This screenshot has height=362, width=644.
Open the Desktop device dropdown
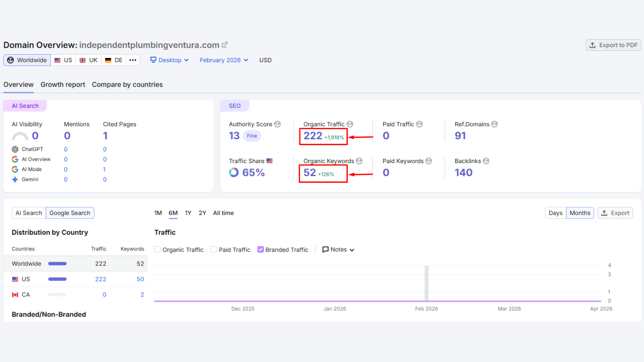(x=170, y=60)
